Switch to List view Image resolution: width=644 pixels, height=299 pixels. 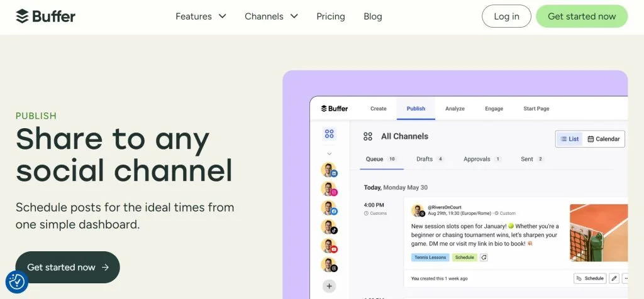[569, 139]
